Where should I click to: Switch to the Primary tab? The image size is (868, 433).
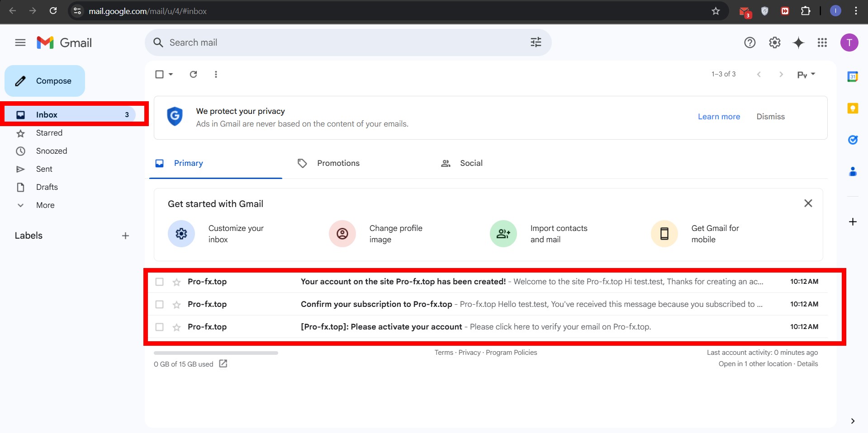click(216, 163)
